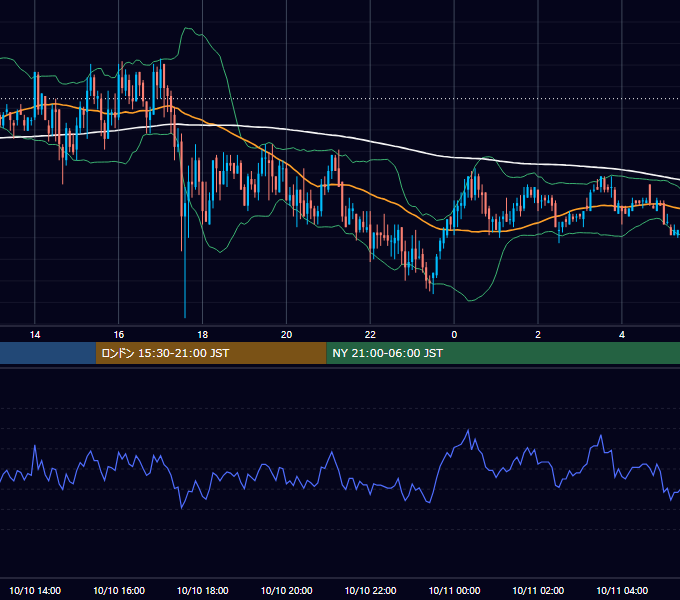Image resolution: width=680 pixels, height=600 pixels.
Task: Click the oscillator peak just after 10/11 00:00
Action: (468, 430)
